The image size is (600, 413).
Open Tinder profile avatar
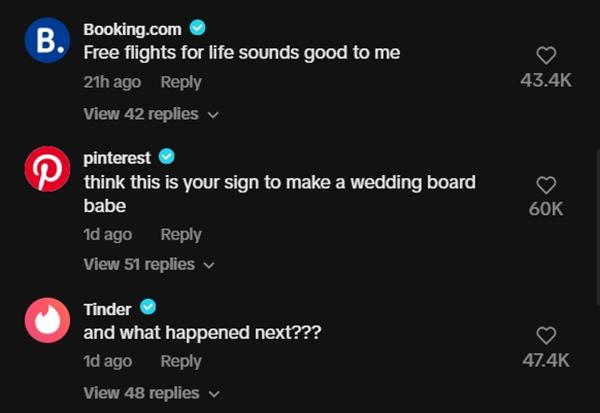(x=48, y=322)
